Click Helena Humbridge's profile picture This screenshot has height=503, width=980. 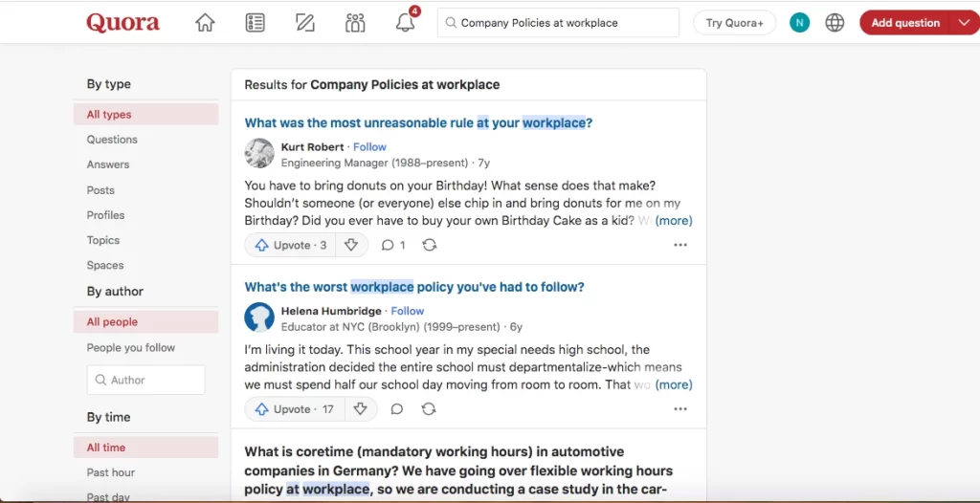[x=259, y=317]
